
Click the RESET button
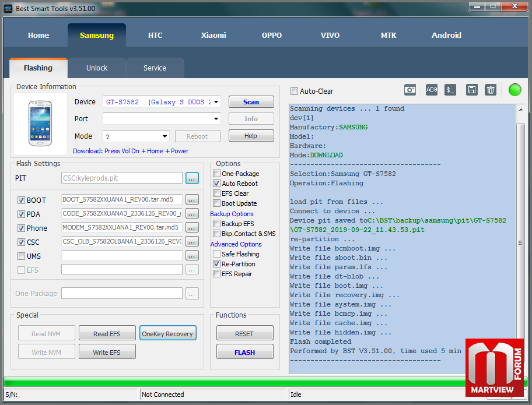[244, 334]
